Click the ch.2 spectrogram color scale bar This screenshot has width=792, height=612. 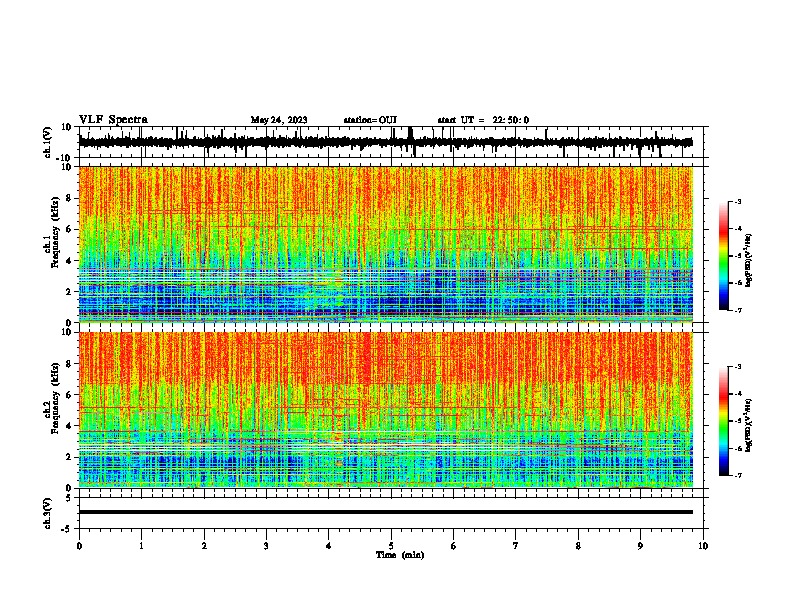tap(723, 421)
